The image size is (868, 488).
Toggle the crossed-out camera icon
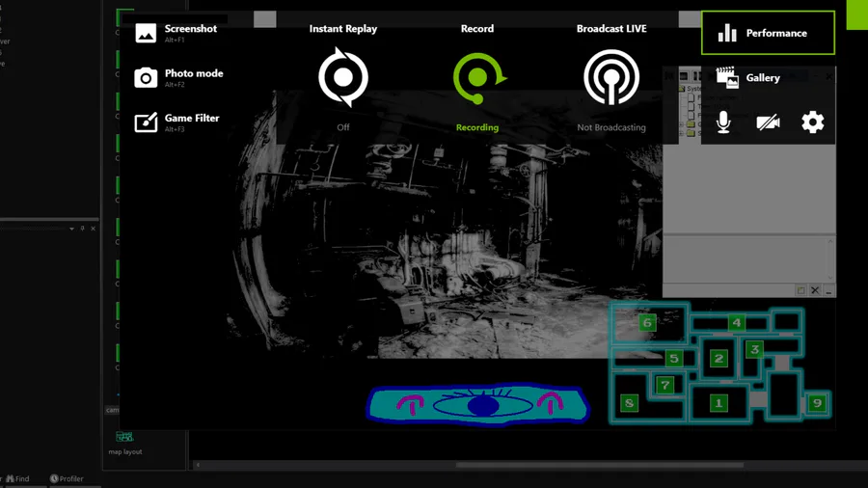(x=768, y=122)
